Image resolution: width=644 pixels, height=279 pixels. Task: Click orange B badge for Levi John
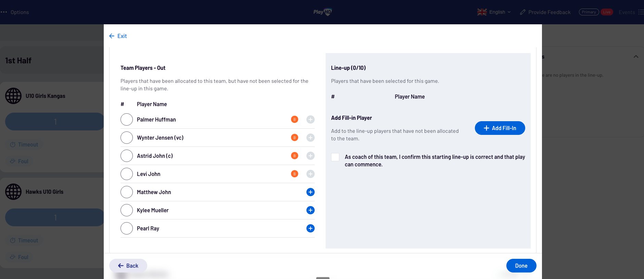(294, 174)
